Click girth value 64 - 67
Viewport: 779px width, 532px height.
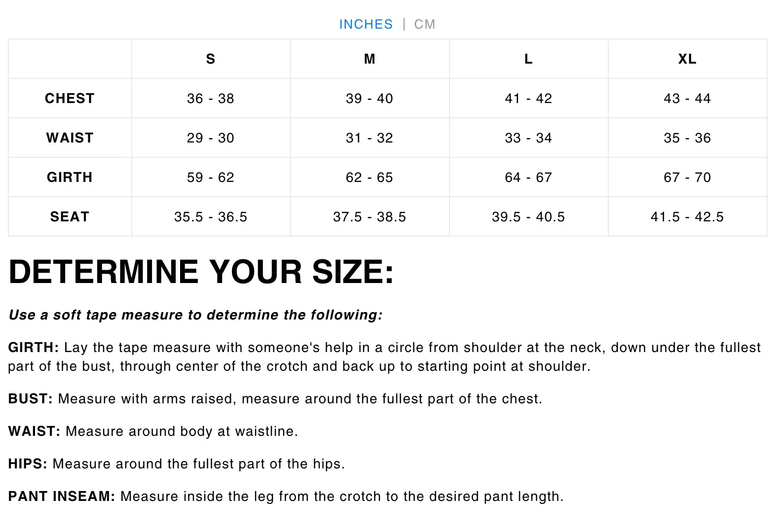528,177
